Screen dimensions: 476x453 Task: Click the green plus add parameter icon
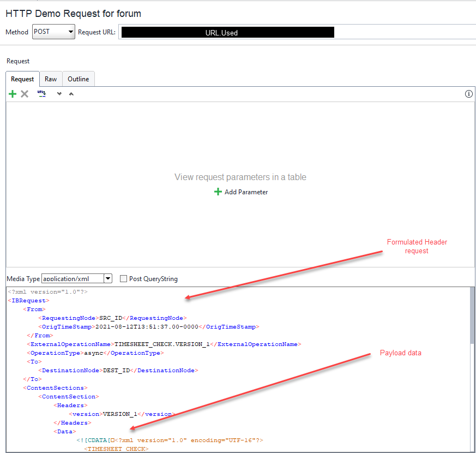13,94
